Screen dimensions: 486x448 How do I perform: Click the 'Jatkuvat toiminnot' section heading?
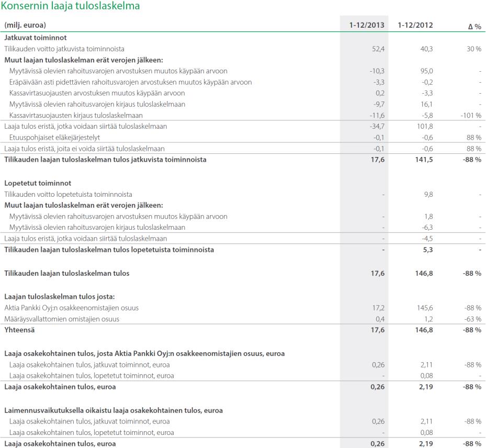36,38
